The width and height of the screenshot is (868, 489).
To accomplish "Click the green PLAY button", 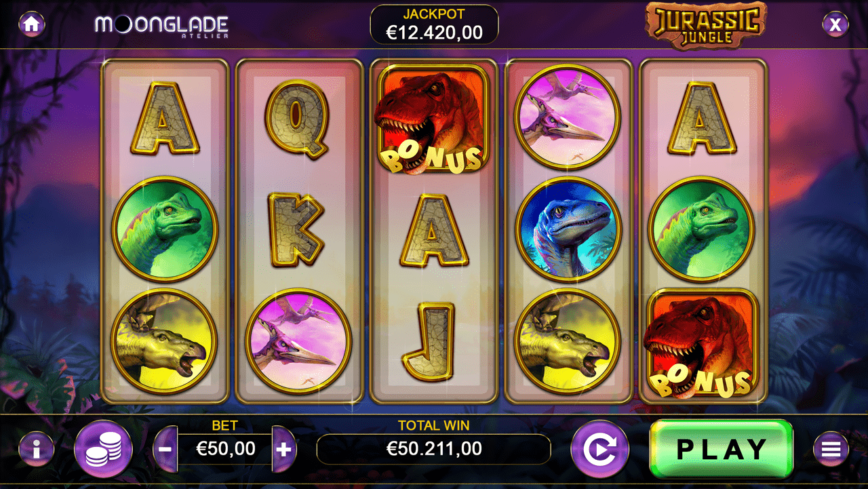I will [722, 448].
